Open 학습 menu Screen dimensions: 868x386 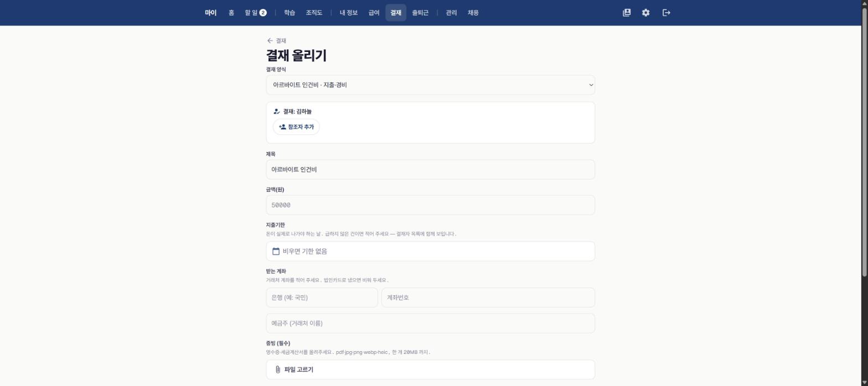tap(289, 13)
